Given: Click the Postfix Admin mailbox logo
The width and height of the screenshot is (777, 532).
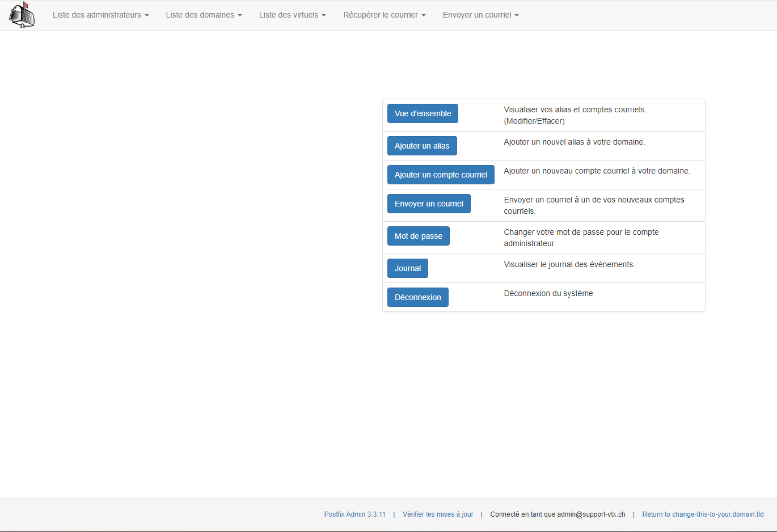Looking at the screenshot, I should [22, 15].
